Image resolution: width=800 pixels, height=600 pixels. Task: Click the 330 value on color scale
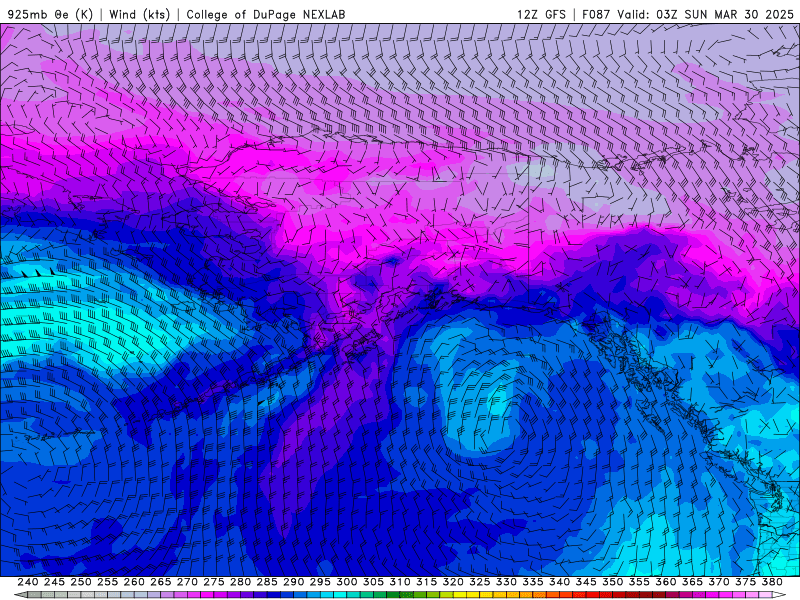coord(506,582)
